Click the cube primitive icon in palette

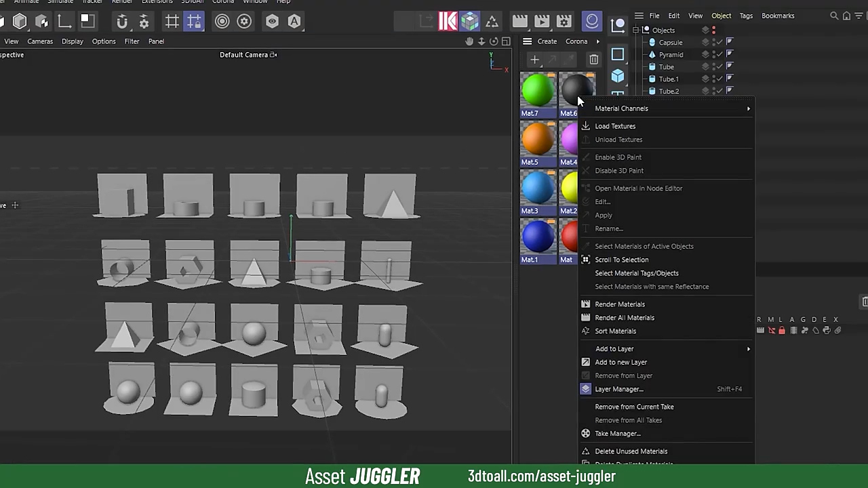click(618, 76)
